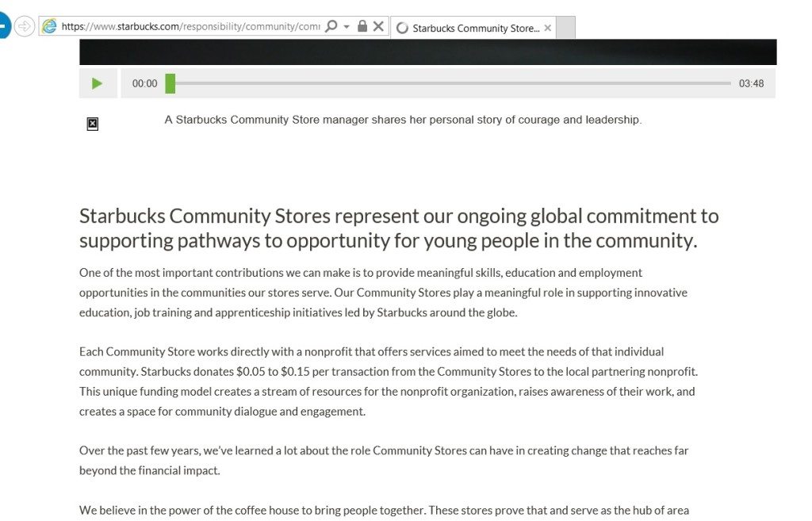
Task: Stop loading with the X button in address bar
Action: [x=378, y=26]
